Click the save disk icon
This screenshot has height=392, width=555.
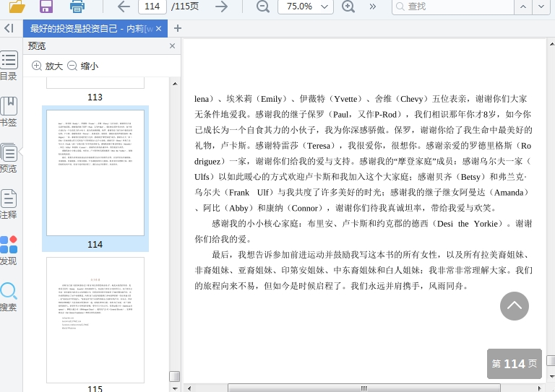[x=46, y=7]
